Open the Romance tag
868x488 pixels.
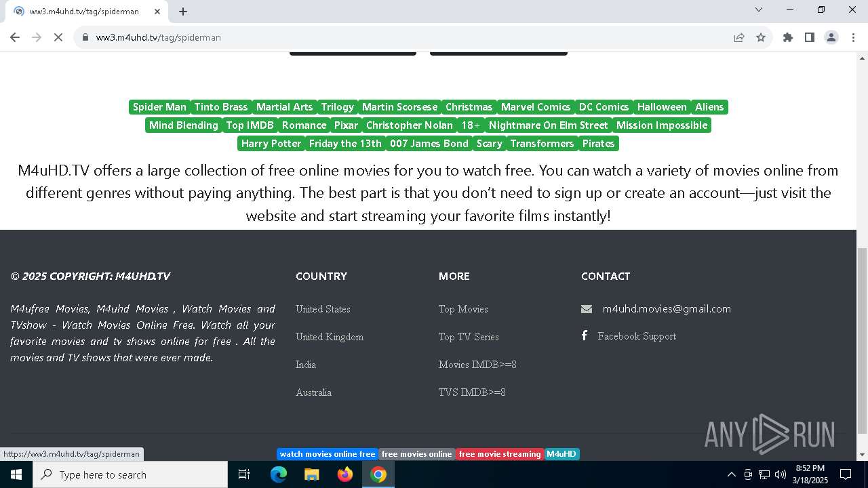pyautogui.click(x=304, y=125)
